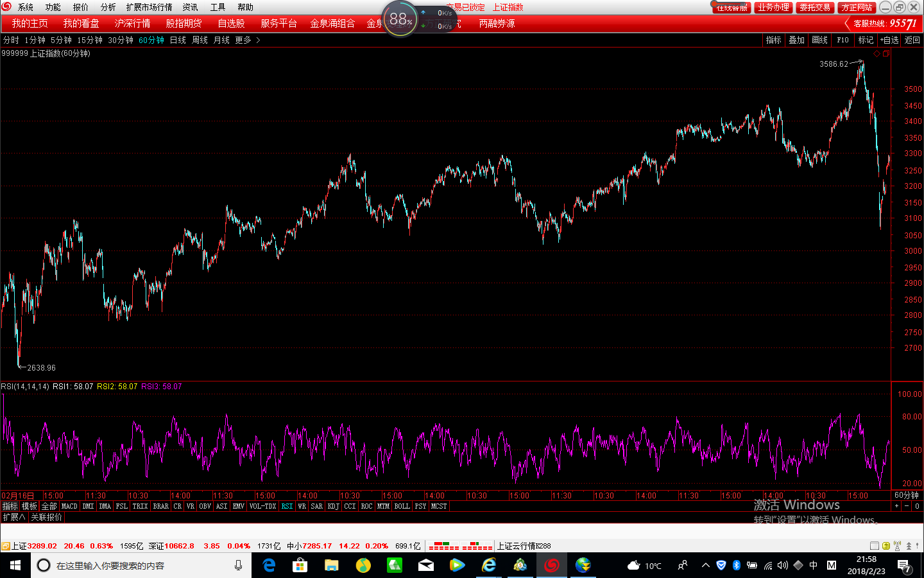Open the list-view icon in the status bar
This screenshot has height=578, width=924.
(x=874, y=546)
